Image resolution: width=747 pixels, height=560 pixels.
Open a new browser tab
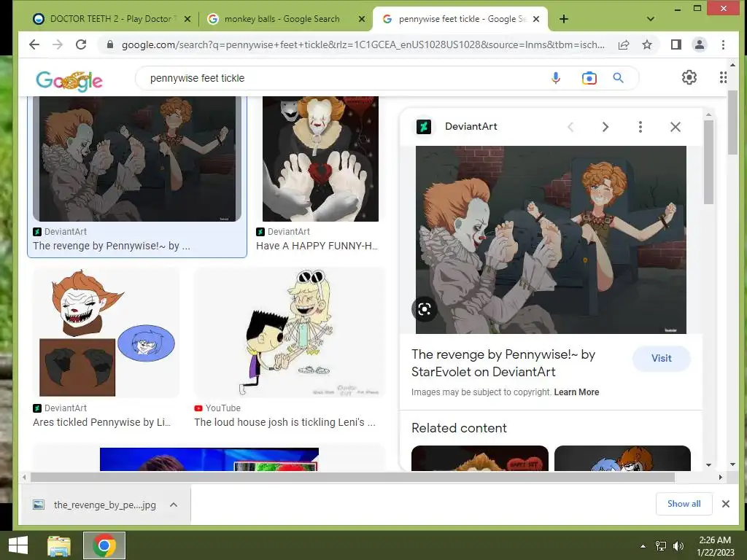coord(564,19)
